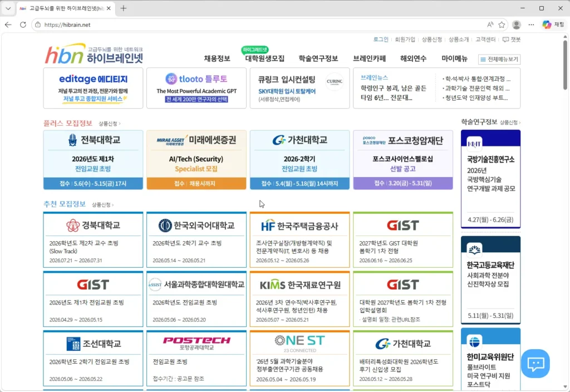Open KIMS 한국재료연구원 card

(299, 299)
